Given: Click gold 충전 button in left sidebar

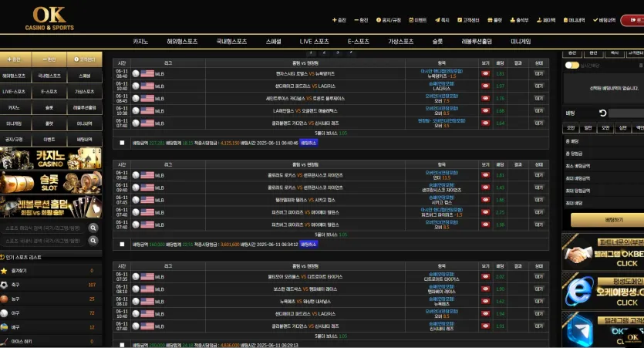Looking at the screenshot, I should click(x=15, y=59).
